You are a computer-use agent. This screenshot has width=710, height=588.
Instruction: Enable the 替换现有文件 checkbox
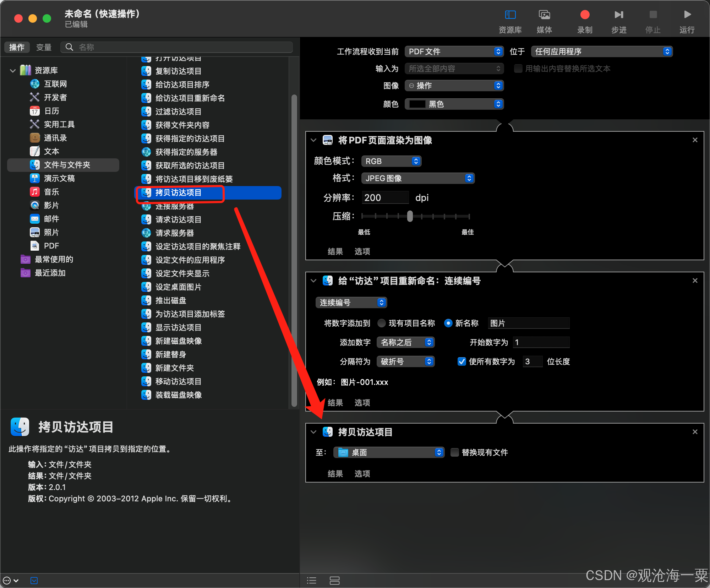pos(455,452)
